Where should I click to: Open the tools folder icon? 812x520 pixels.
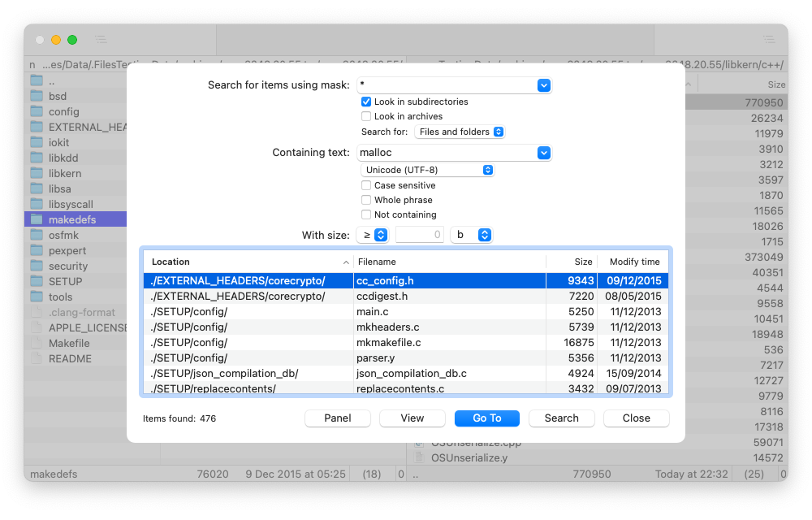(36, 297)
